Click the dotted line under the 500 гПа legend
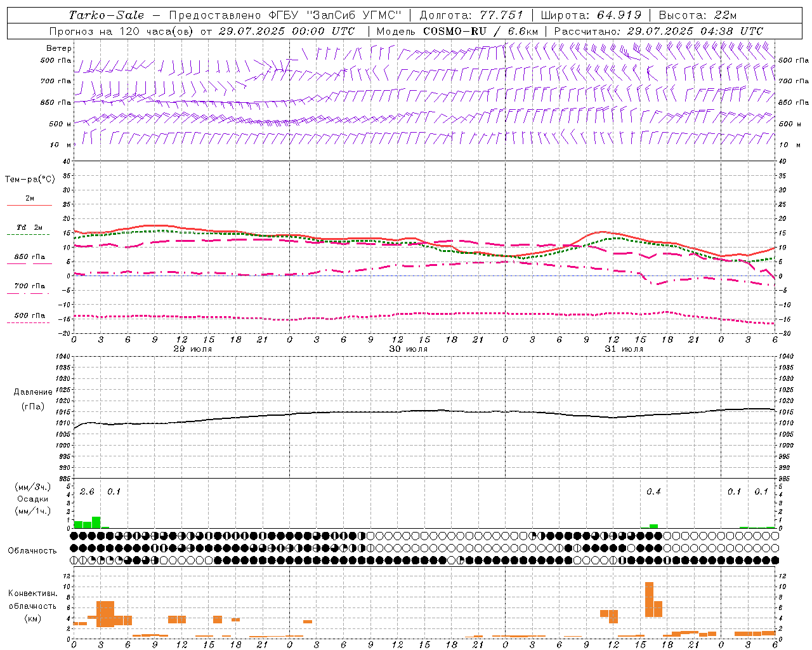The height and width of the screenshot is (650, 812). [28, 323]
